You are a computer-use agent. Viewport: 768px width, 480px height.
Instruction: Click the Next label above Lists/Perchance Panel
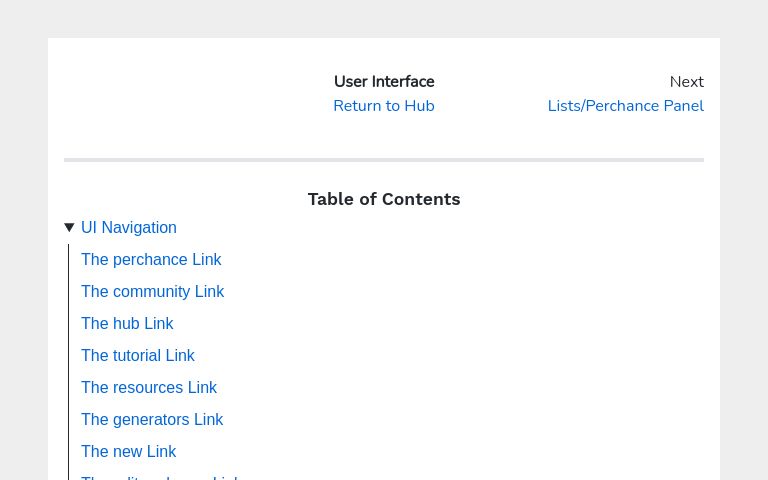[x=686, y=82]
